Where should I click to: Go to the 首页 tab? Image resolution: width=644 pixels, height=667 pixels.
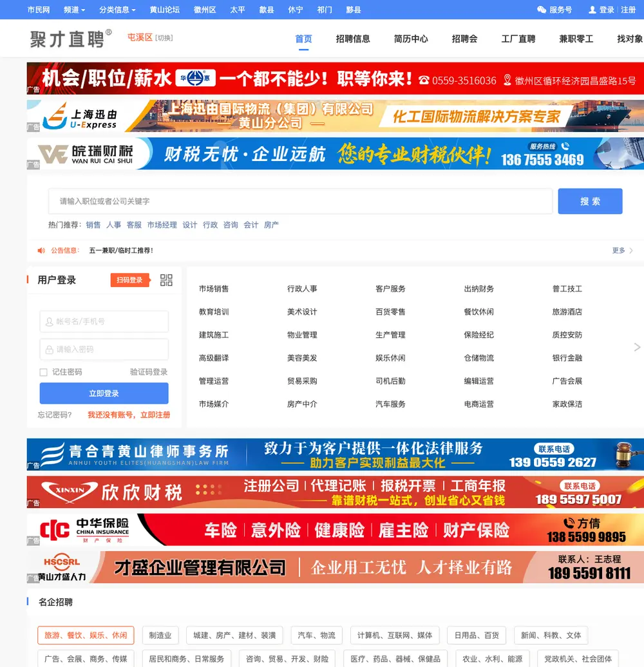pos(303,39)
